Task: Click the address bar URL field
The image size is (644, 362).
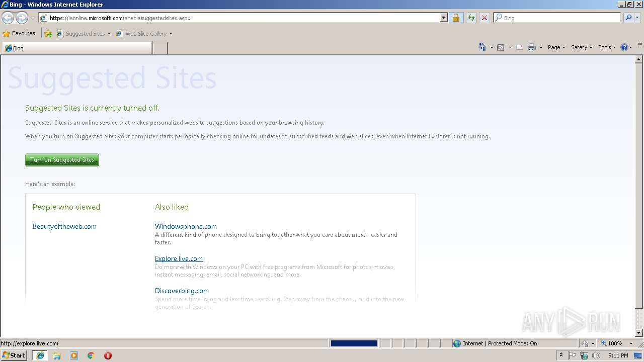Action: [x=239, y=18]
